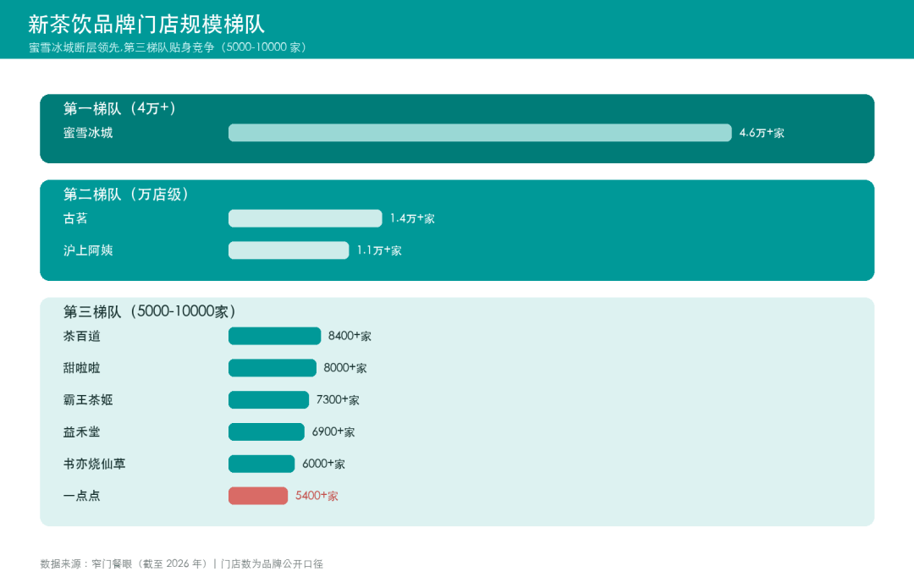The height and width of the screenshot is (588, 914).
Task: Click the 沪上阿姨 bar
Action: click(x=289, y=250)
